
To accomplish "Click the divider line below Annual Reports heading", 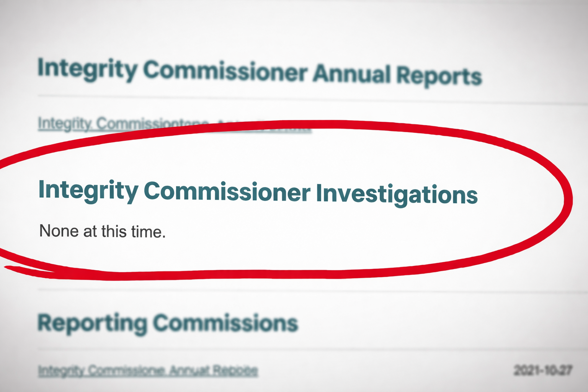I will (x=306, y=98).
